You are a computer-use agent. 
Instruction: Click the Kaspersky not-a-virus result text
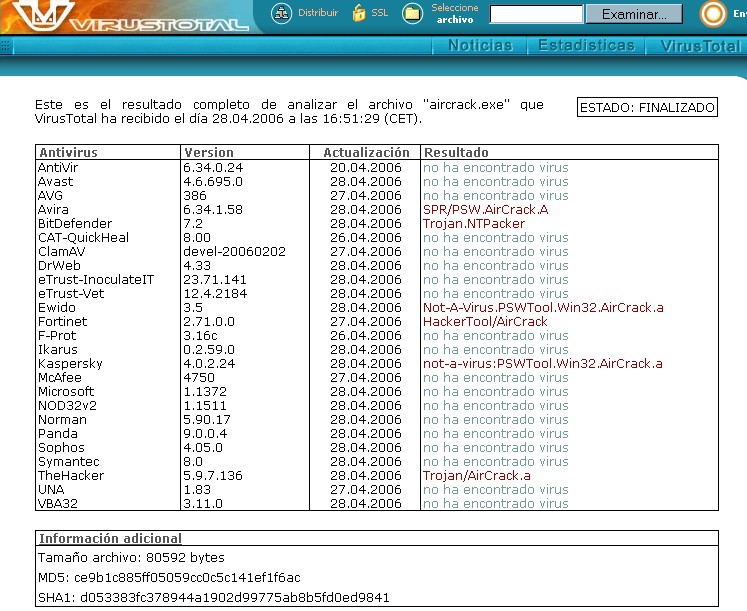click(x=543, y=364)
